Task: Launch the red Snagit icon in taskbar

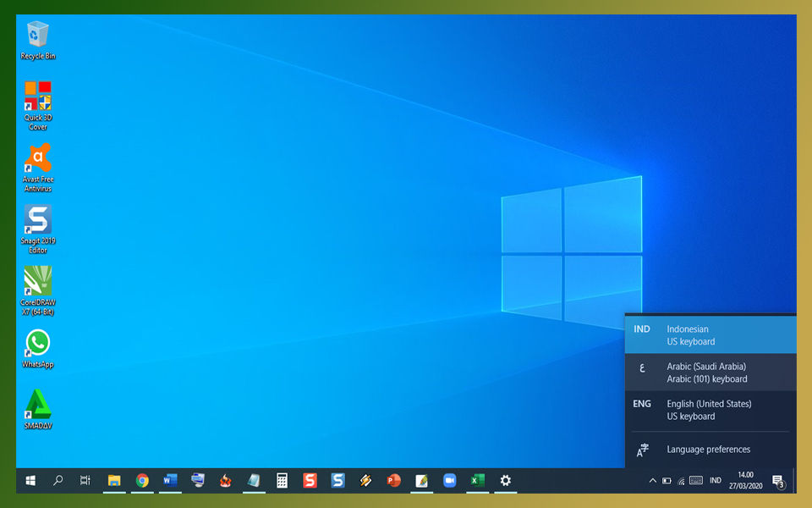Action: coord(310,481)
